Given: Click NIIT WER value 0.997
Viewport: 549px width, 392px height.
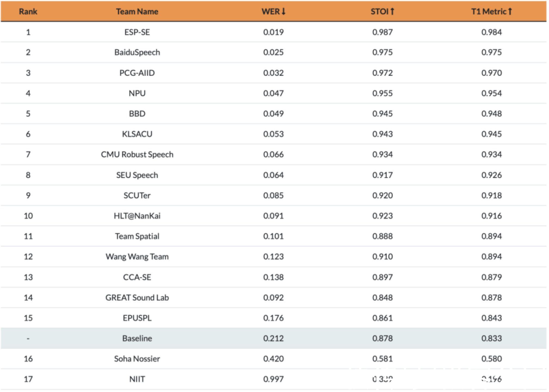Looking at the screenshot, I should tap(273, 379).
